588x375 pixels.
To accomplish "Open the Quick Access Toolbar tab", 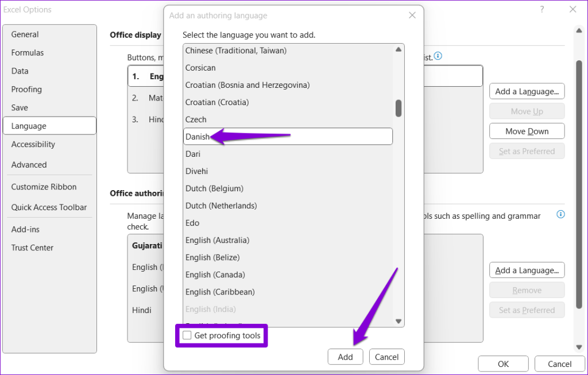I will pos(49,207).
